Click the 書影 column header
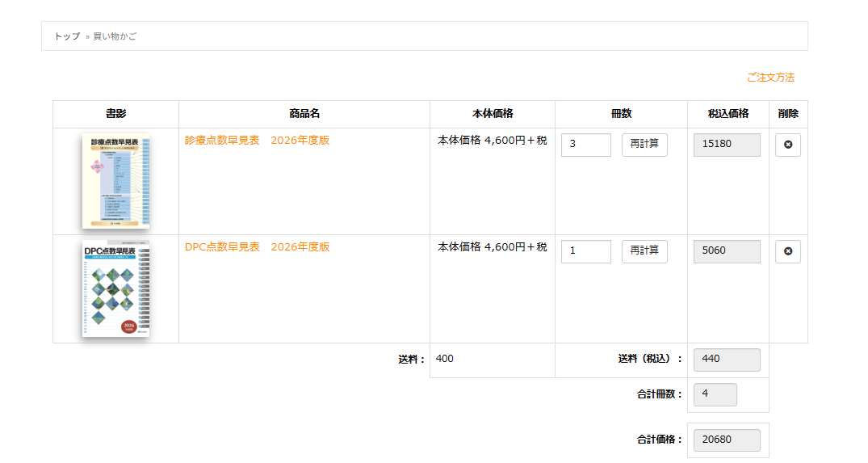 click(115, 114)
